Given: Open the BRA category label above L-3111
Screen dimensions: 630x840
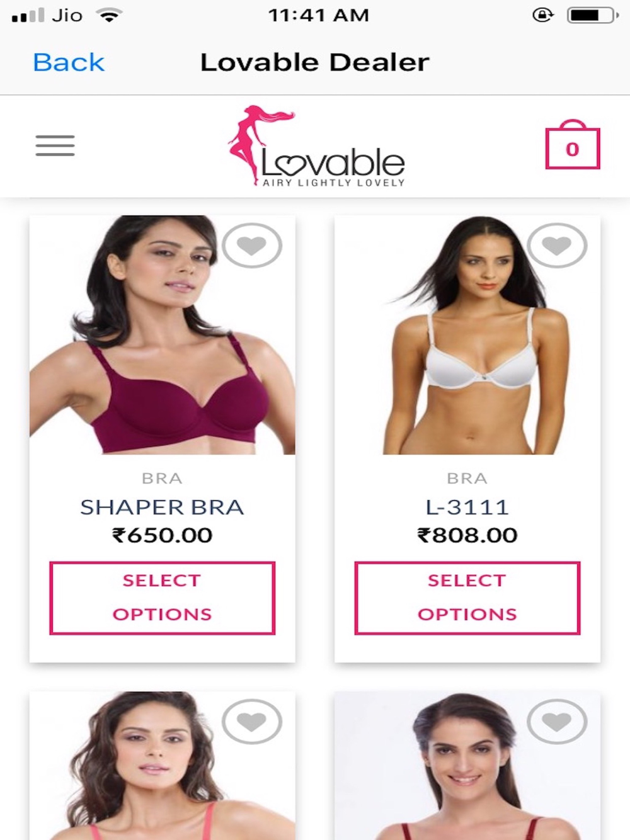Looking at the screenshot, I should coord(467,479).
